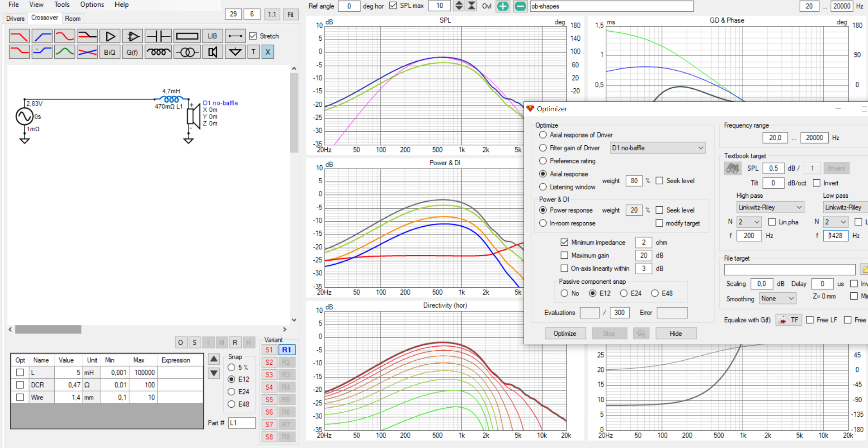868x448 pixels.
Task: Add the blue high shelf block
Action: (x=42, y=52)
